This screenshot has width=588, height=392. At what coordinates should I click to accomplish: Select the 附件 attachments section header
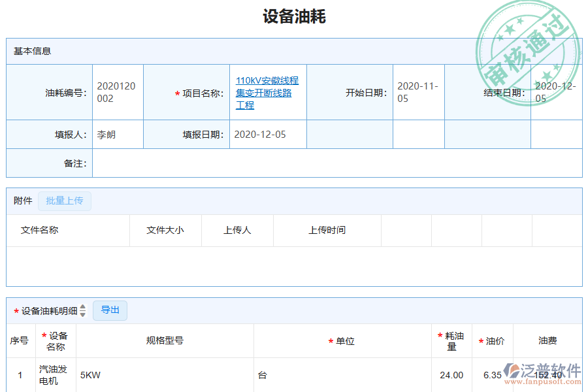click(x=22, y=201)
